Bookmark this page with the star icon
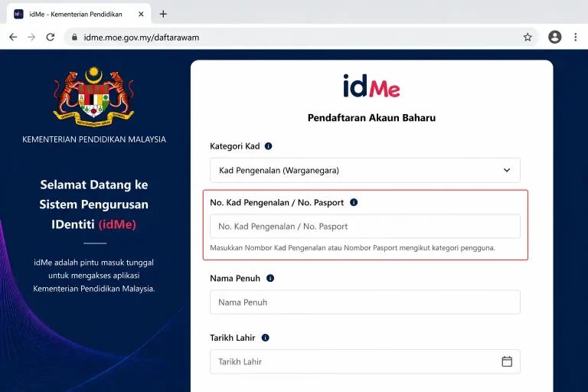This screenshot has width=588, height=392. 528,38
